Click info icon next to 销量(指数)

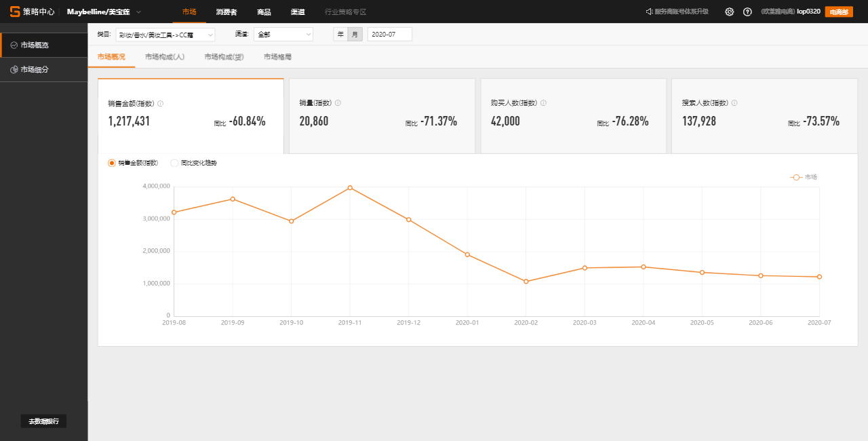[338, 103]
